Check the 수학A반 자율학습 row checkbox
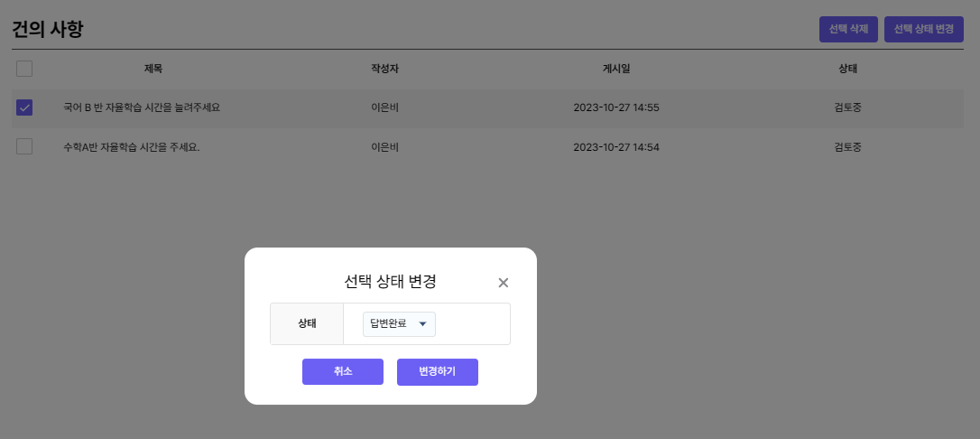 (x=24, y=146)
